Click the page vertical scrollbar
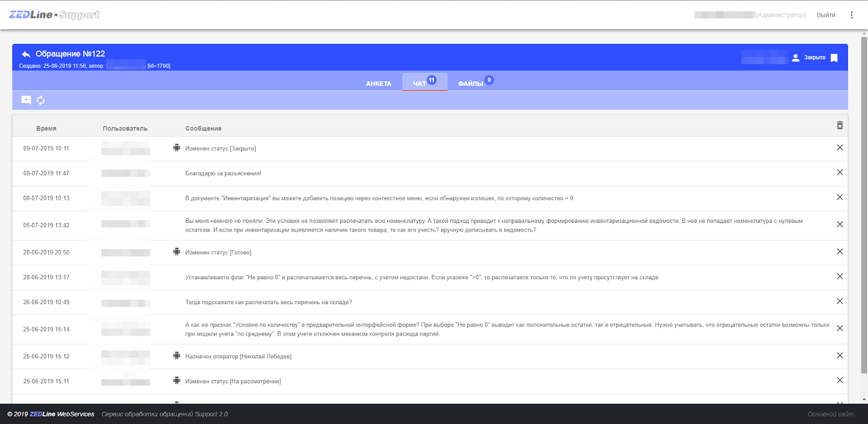Screen dimensions: 868x424 (864, 205)
